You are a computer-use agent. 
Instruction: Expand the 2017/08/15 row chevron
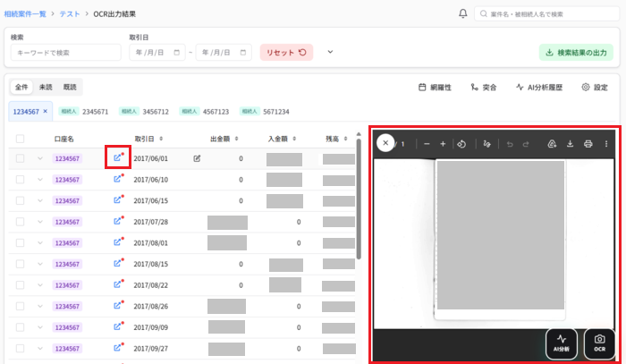(40, 264)
